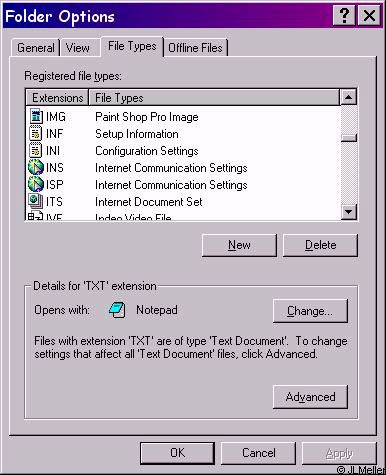This screenshot has width=386, height=475.
Task: Click the ITS Internet Document Set icon
Action: [x=36, y=201]
